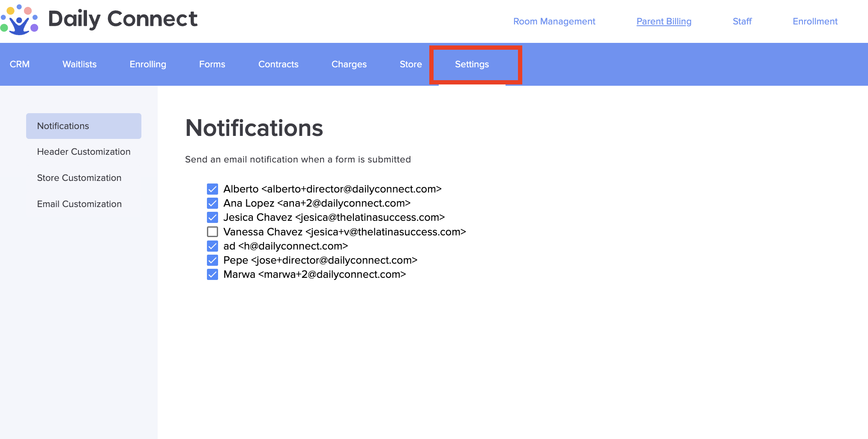This screenshot has width=868, height=439.
Task: Select the Enrolling tab
Action: coord(148,64)
